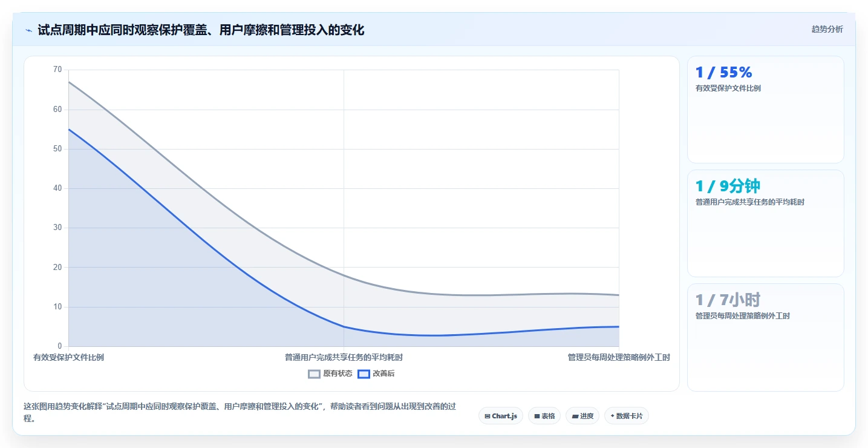Click the 20 y-axis tick value
The image size is (868, 448).
57,267
